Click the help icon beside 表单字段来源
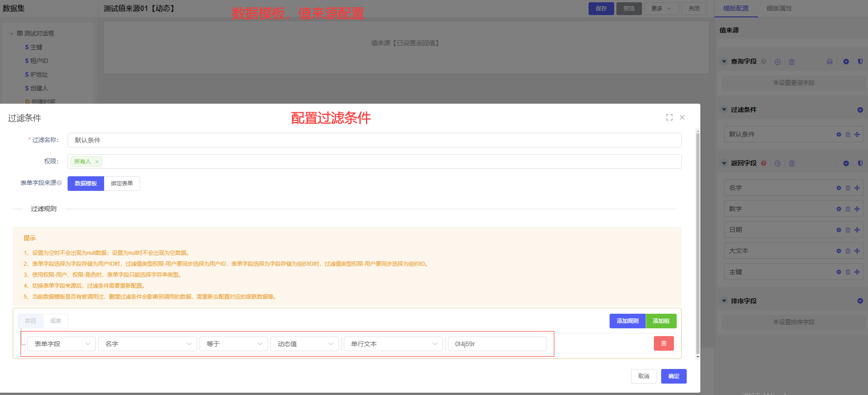This screenshot has height=395, width=868. coord(59,183)
